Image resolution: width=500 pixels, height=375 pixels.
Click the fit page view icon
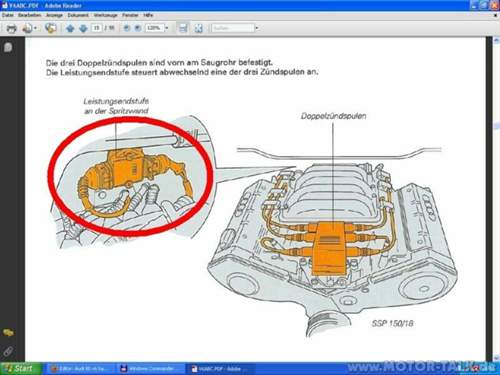point(199,28)
